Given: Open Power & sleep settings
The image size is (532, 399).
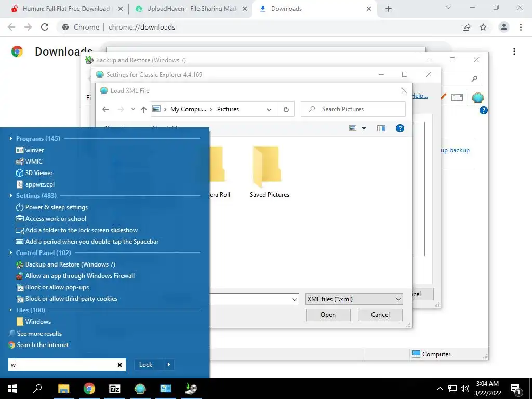Looking at the screenshot, I should pos(52,207).
